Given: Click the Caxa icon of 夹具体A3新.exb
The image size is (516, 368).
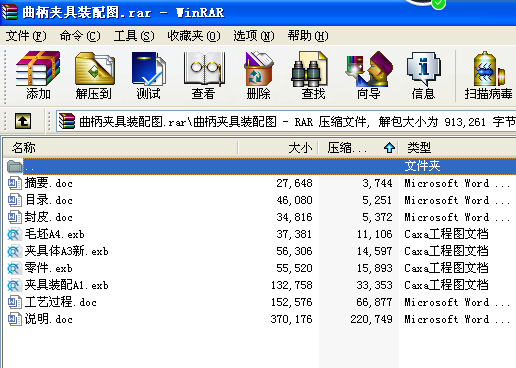Looking at the screenshot, I should point(14,251).
